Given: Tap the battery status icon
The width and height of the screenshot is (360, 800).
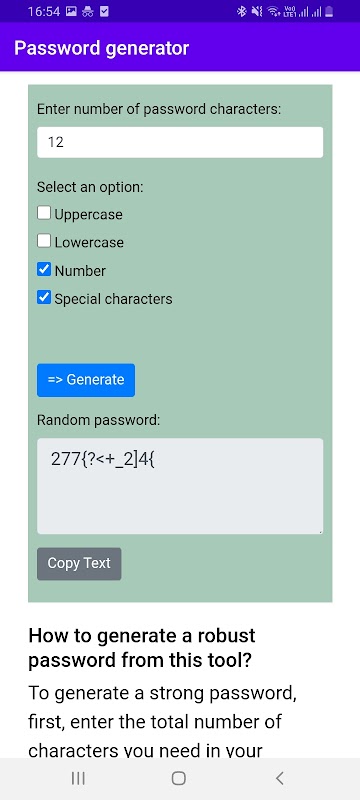Looking at the screenshot, I should pyautogui.click(x=329, y=11).
